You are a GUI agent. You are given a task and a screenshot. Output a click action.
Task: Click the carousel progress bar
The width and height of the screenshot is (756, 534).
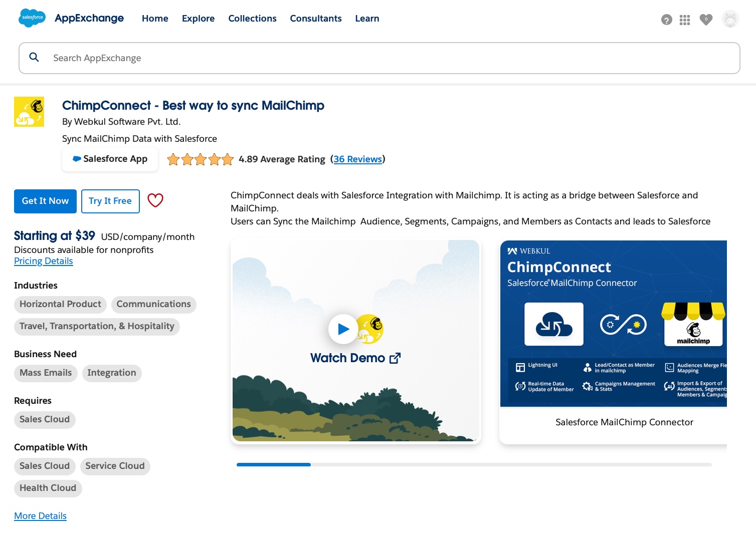tap(474, 465)
